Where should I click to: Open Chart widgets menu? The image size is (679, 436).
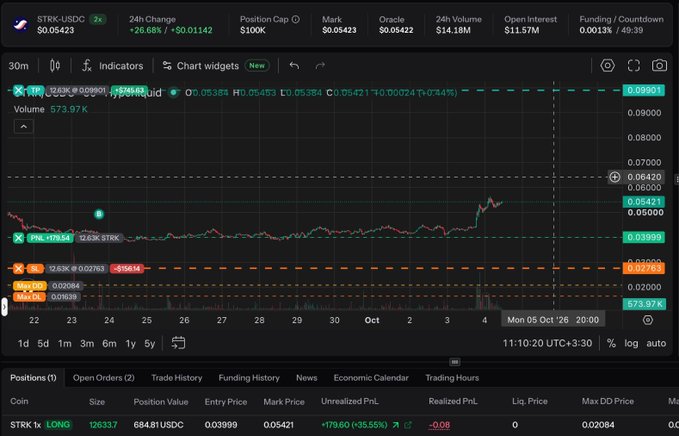tap(200, 66)
